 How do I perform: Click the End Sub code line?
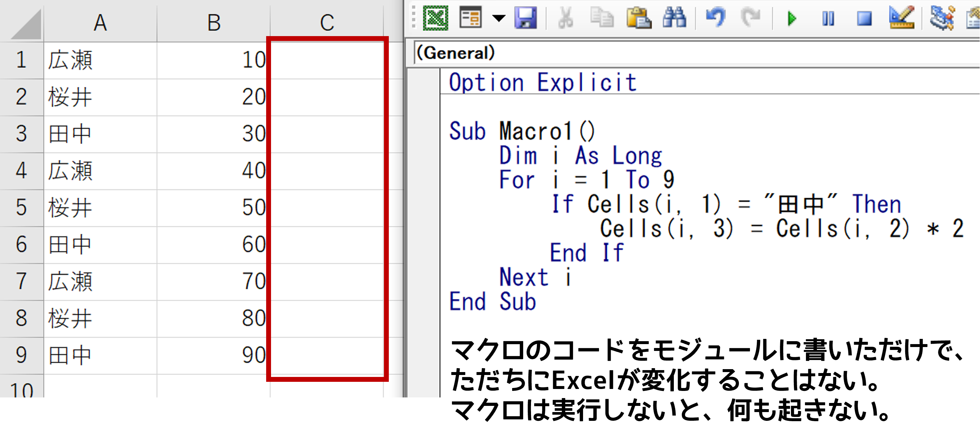493,301
